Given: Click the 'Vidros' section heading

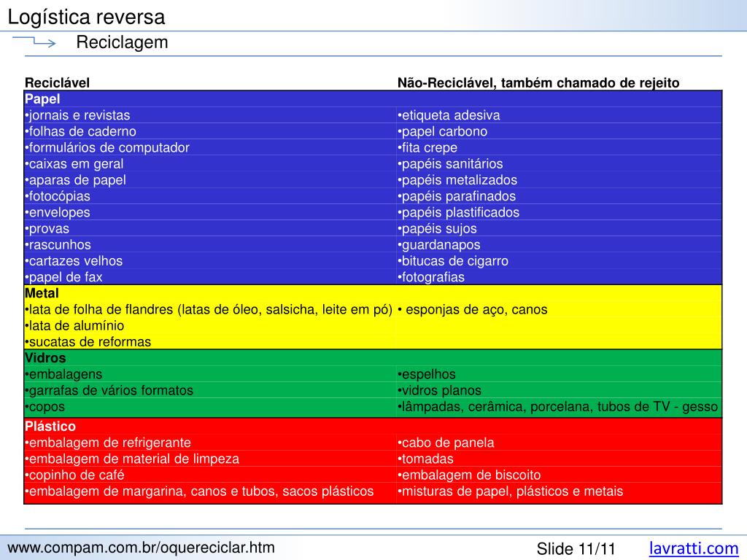Looking at the screenshot, I should click(x=45, y=358).
